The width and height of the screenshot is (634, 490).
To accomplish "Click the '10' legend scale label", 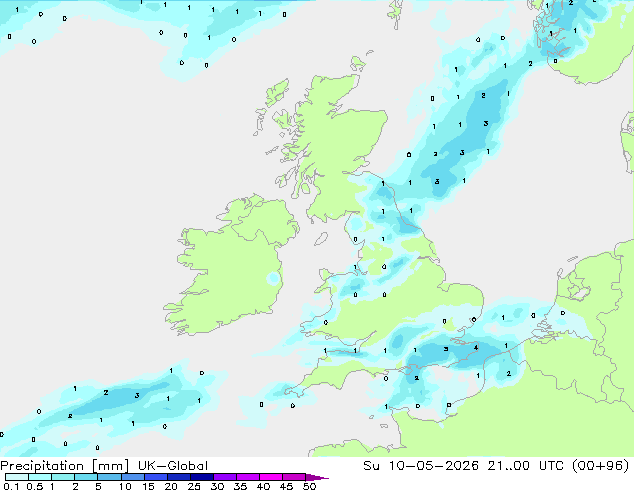I will click(125, 486).
